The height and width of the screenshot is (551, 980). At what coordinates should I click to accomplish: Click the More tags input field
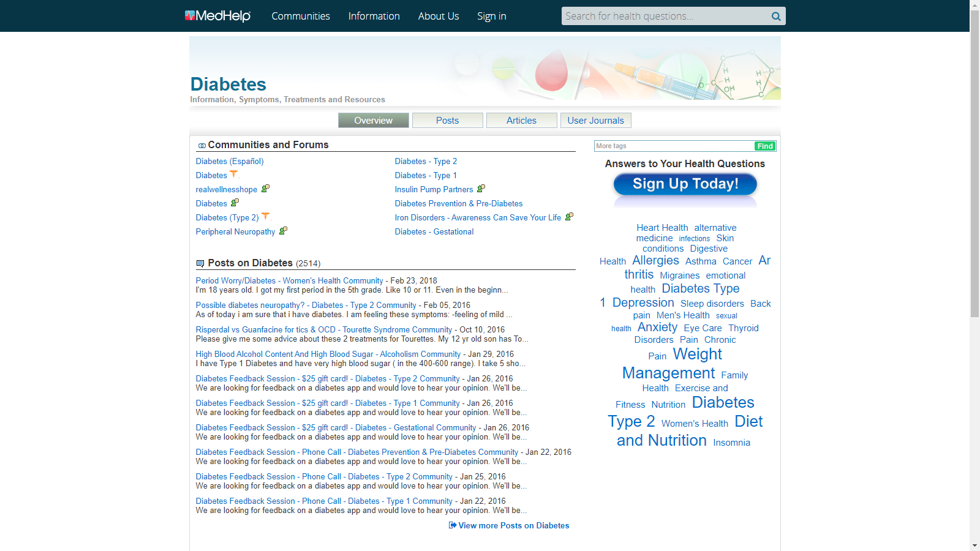[674, 146]
